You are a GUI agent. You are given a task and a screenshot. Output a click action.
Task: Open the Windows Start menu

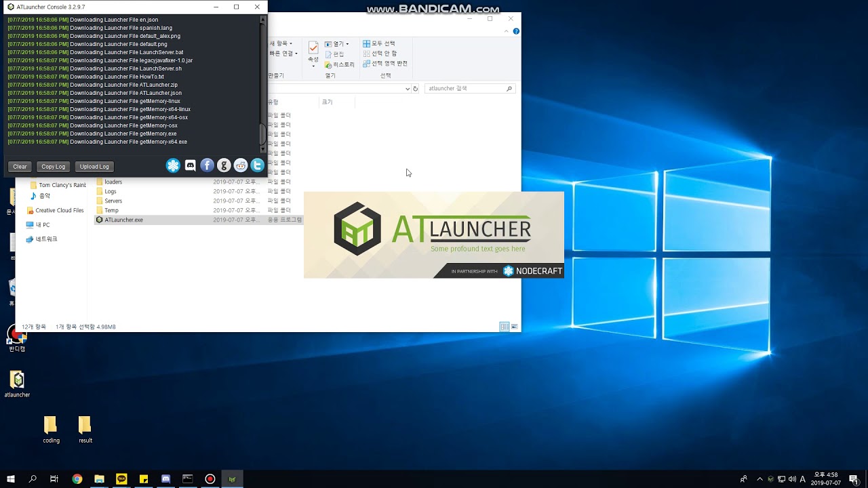[11, 479]
